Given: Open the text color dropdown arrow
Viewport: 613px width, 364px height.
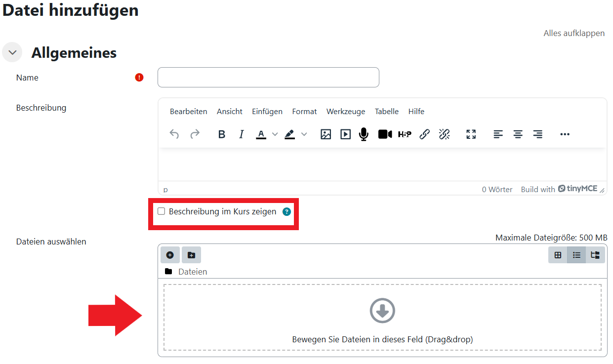Looking at the screenshot, I should (x=275, y=134).
